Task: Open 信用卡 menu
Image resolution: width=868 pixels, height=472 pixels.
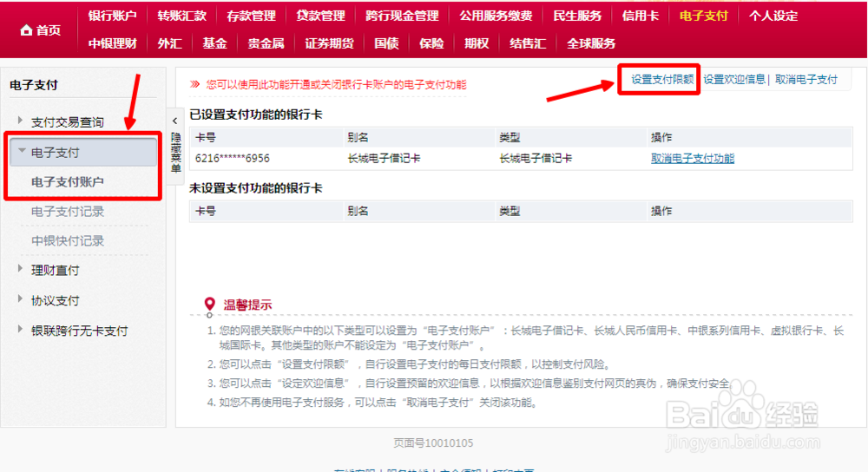Action: 640,16
